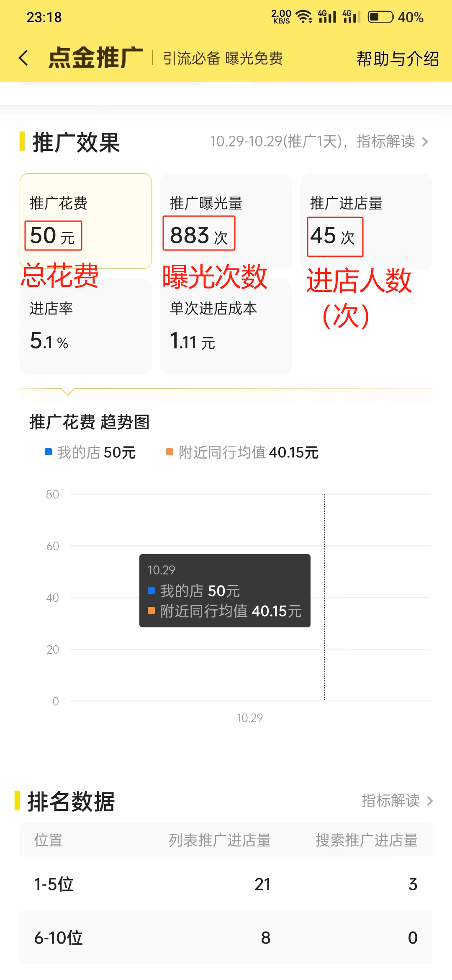Click the 10.29 date label on chart axis
The width and height of the screenshot is (452, 980).
coord(250,718)
